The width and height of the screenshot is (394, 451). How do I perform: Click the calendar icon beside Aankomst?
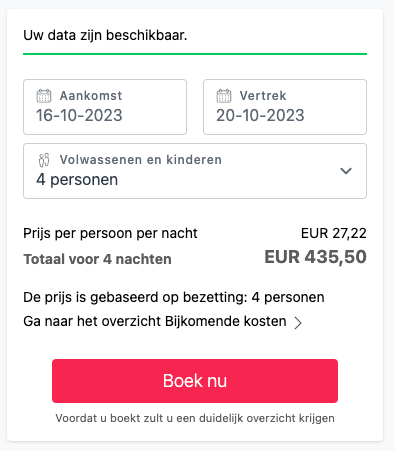44,96
